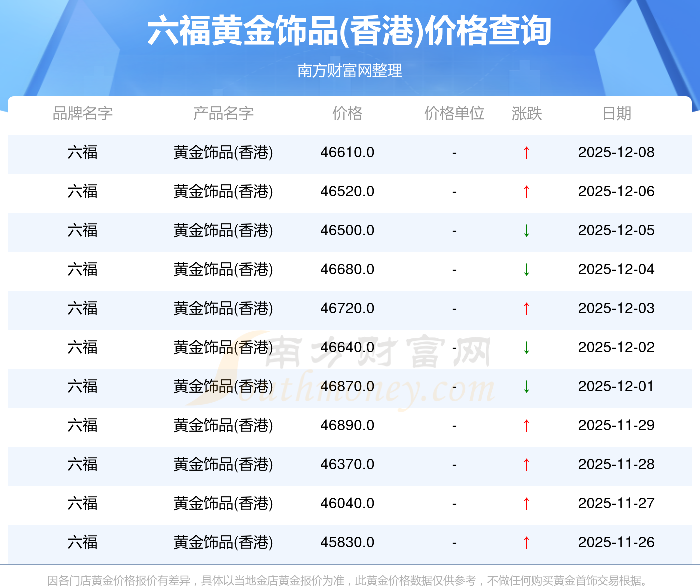The width and height of the screenshot is (700, 588).
Task: Click 六福 brand in the 2025-11-29 row
Action: click(83, 425)
